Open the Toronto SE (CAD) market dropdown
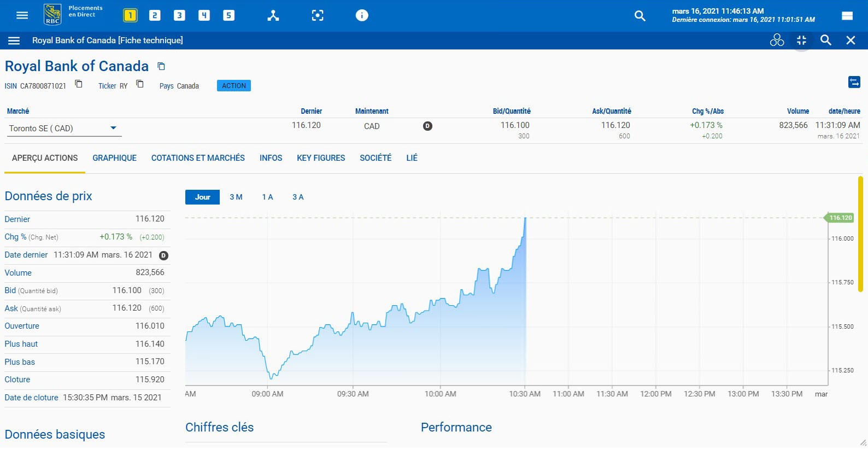The width and height of the screenshot is (868, 449). (x=63, y=129)
